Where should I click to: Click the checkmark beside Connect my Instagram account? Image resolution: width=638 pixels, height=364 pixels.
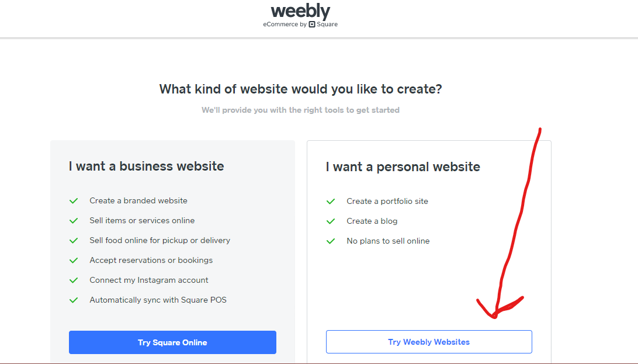tap(74, 280)
